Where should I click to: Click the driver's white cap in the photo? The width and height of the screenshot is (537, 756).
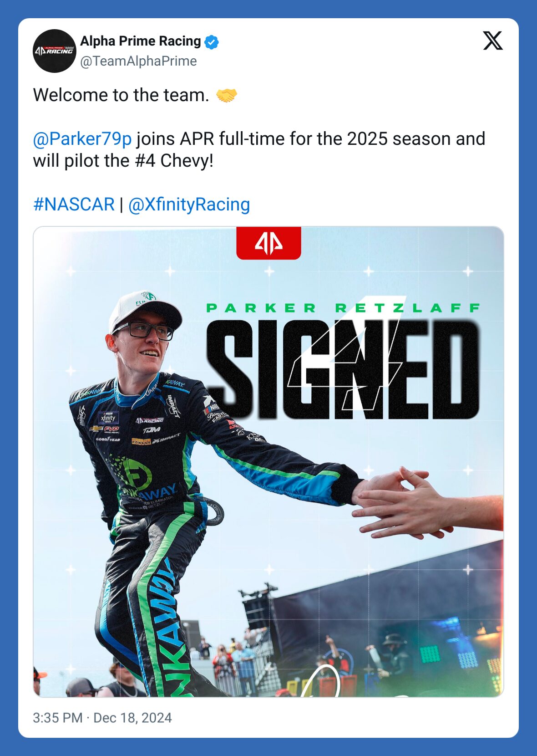click(x=144, y=309)
